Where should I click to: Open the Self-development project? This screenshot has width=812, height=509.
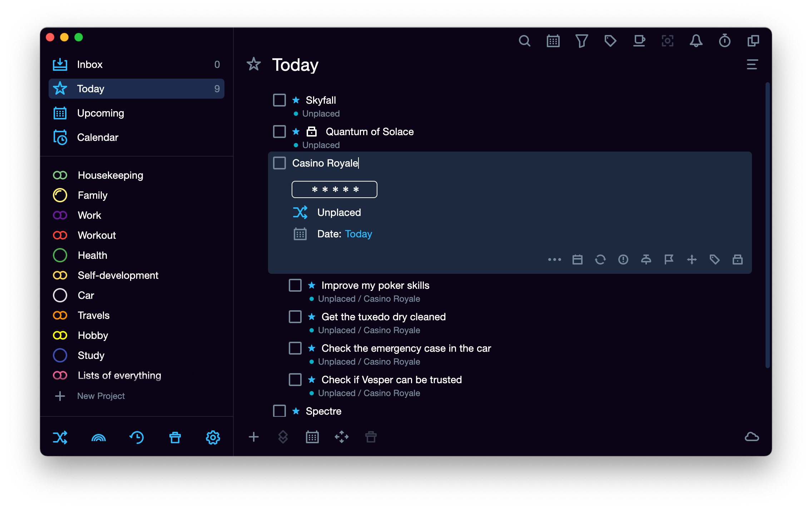137,275
